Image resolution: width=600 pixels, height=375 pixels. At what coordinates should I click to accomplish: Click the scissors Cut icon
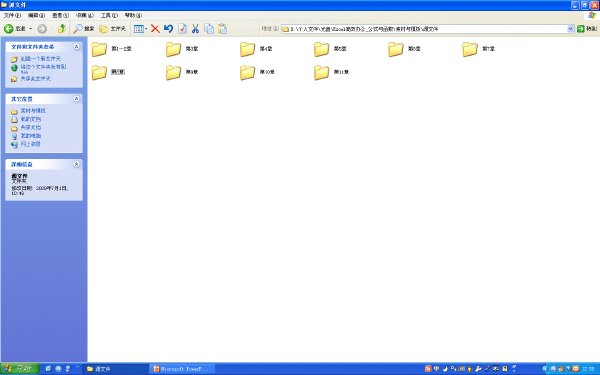[195, 29]
